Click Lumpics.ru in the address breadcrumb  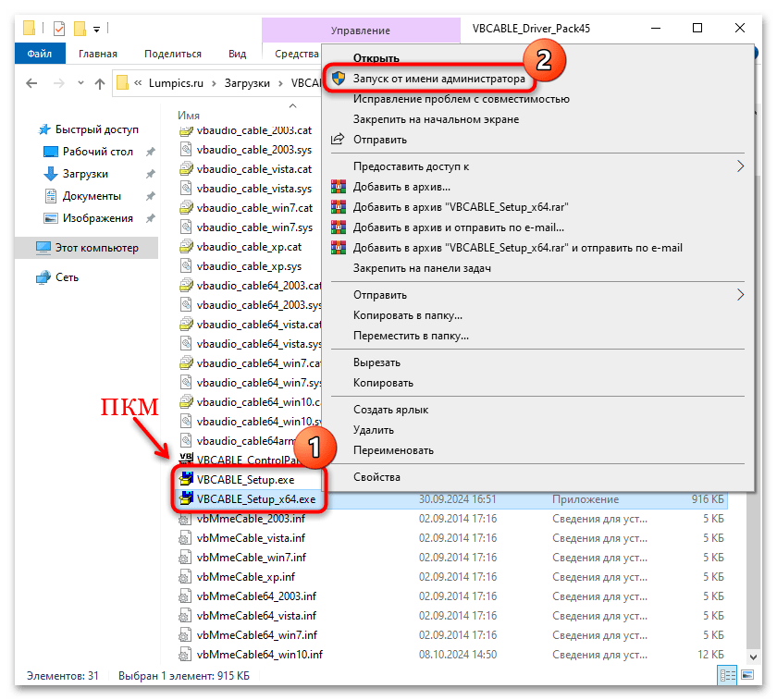176,83
